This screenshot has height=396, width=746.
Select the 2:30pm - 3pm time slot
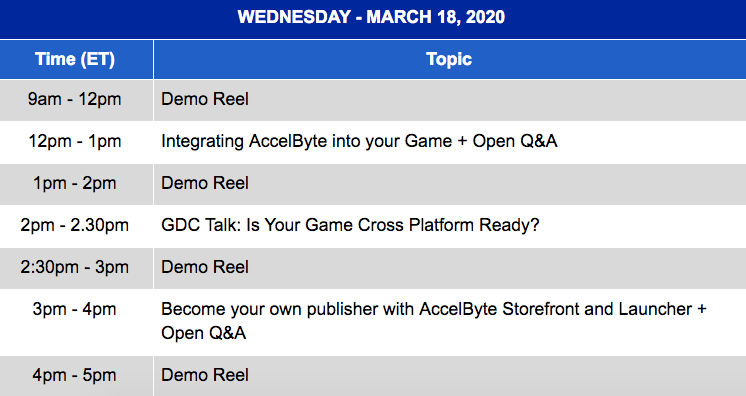tap(75, 267)
